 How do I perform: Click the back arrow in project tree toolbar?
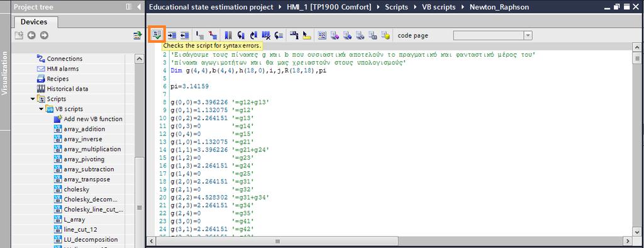[31, 36]
